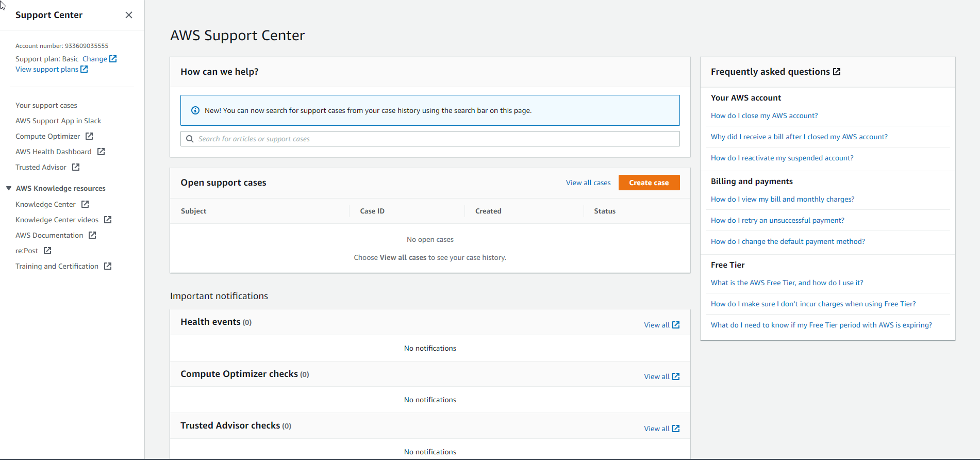Focus the Search for articles or support cases field

(430, 139)
